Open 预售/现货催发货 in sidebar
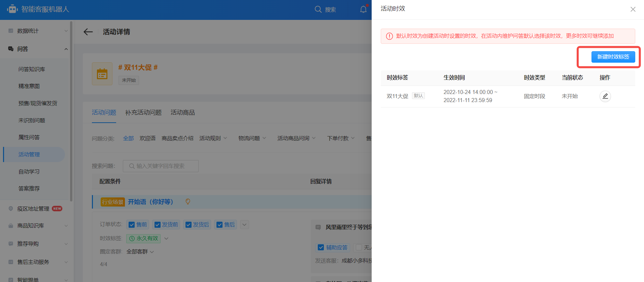The height and width of the screenshot is (282, 644). (38, 103)
